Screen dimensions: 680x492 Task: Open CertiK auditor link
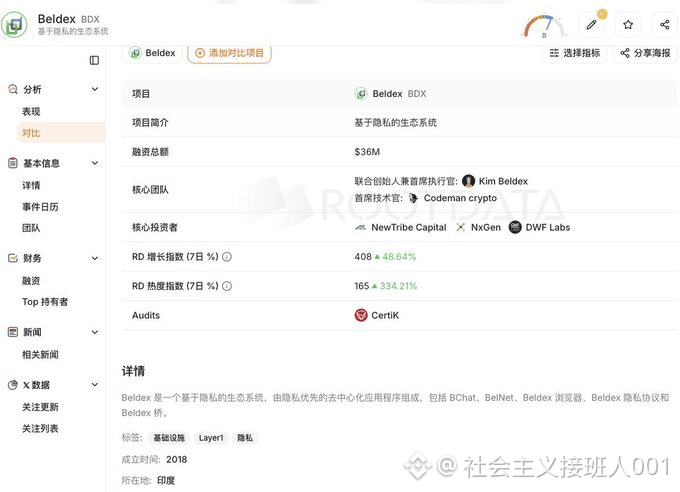[385, 315]
